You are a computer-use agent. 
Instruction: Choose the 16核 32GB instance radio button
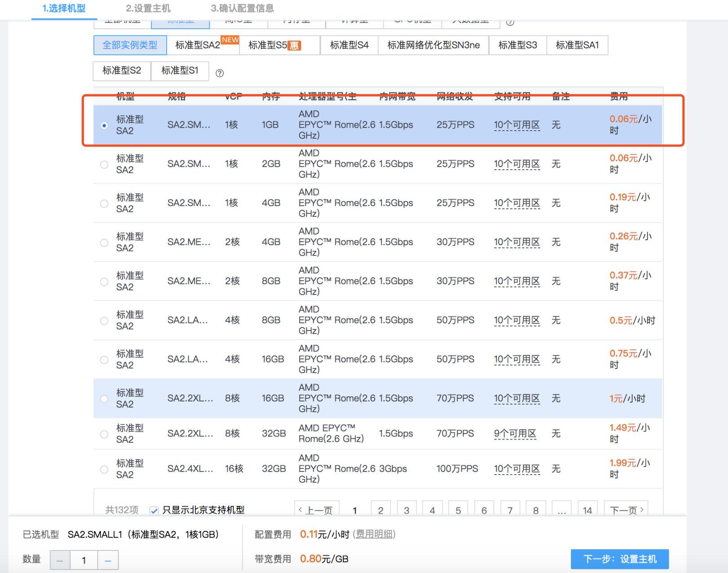104,469
